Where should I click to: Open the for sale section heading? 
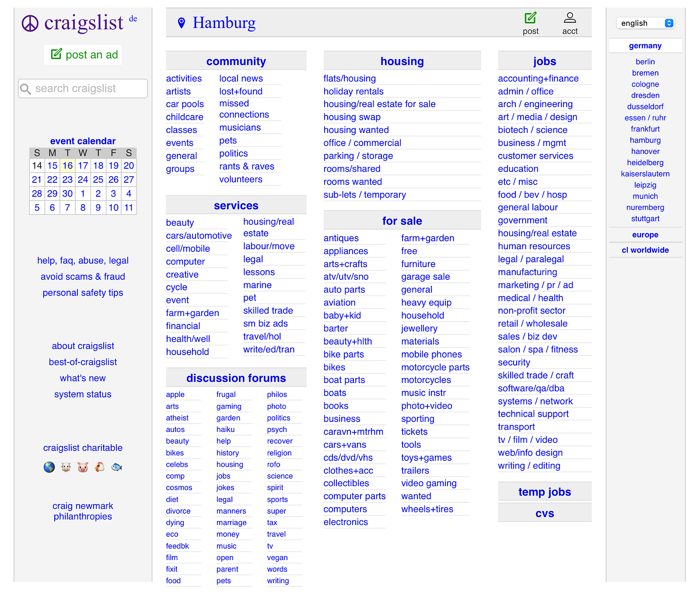click(x=402, y=221)
